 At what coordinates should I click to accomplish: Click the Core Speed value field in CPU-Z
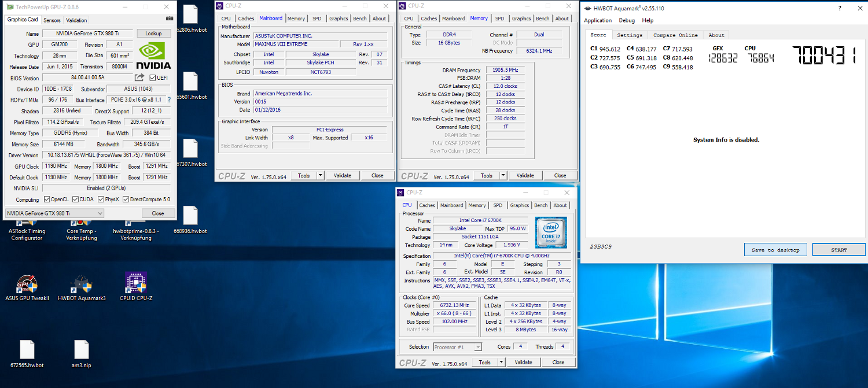coord(453,305)
